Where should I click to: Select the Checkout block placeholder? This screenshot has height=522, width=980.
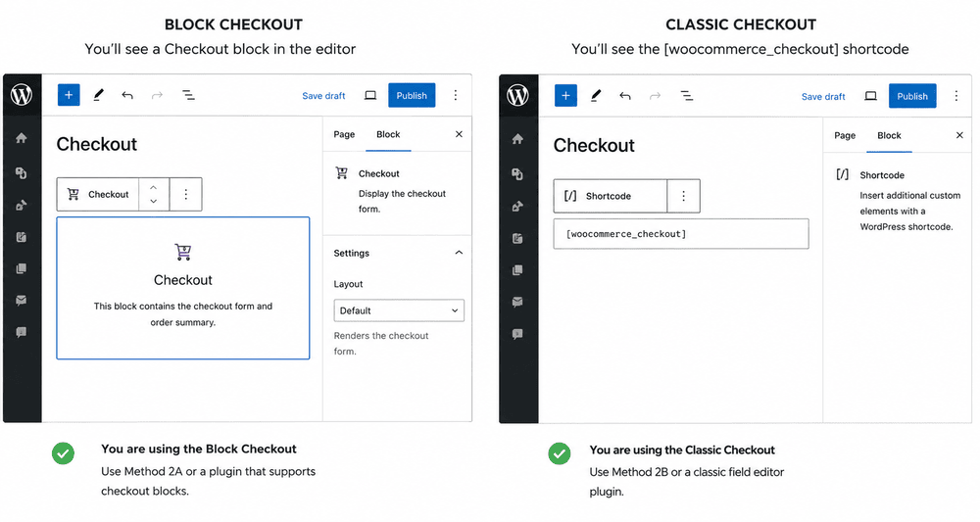pyautogui.click(x=183, y=288)
